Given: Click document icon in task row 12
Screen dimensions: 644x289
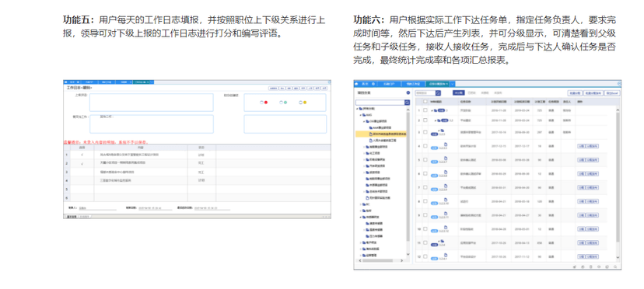Looking at the screenshot, I should 446,255.
